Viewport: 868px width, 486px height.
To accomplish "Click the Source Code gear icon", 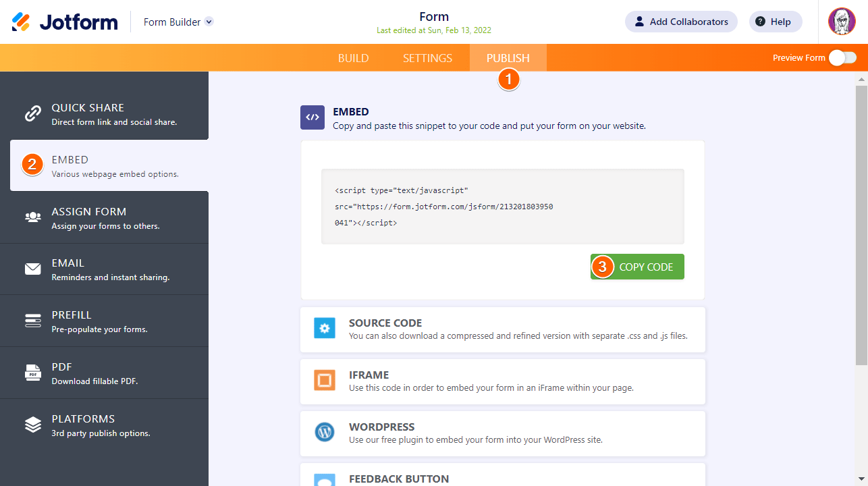I will click(x=325, y=329).
